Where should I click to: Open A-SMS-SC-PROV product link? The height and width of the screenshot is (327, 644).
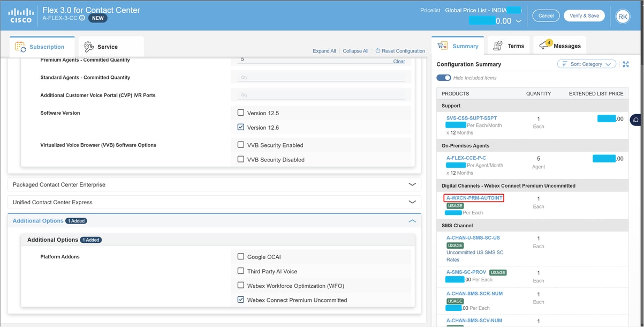(466, 272)
